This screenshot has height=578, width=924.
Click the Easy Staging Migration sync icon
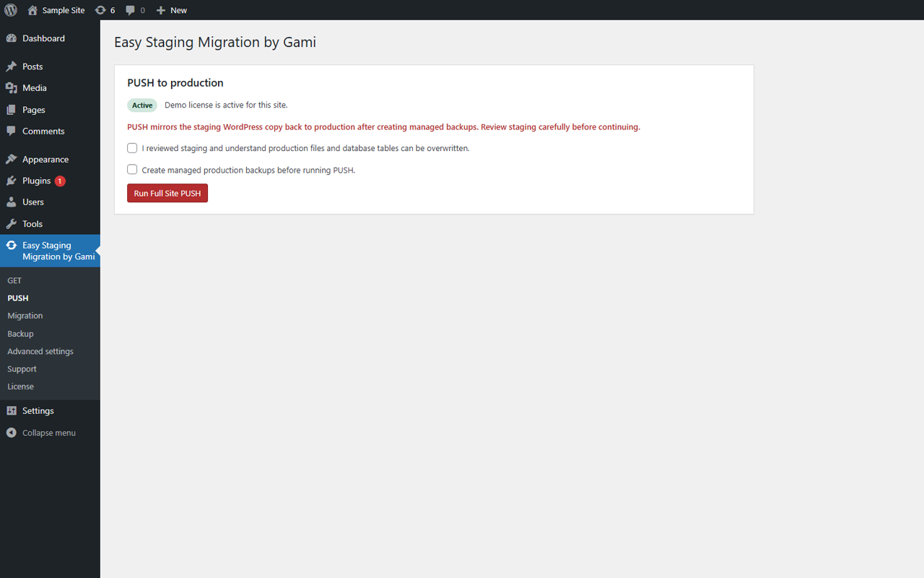pyautogui.click(x=12, y=246)
